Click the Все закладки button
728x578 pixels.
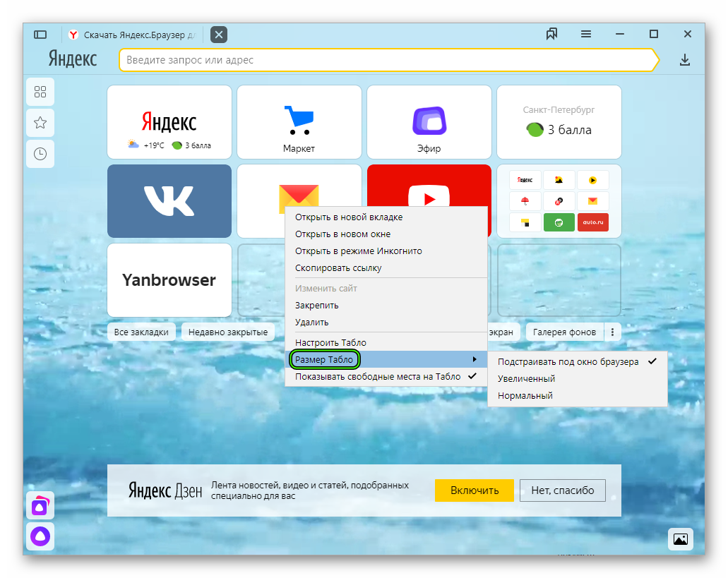pos(141,332)
